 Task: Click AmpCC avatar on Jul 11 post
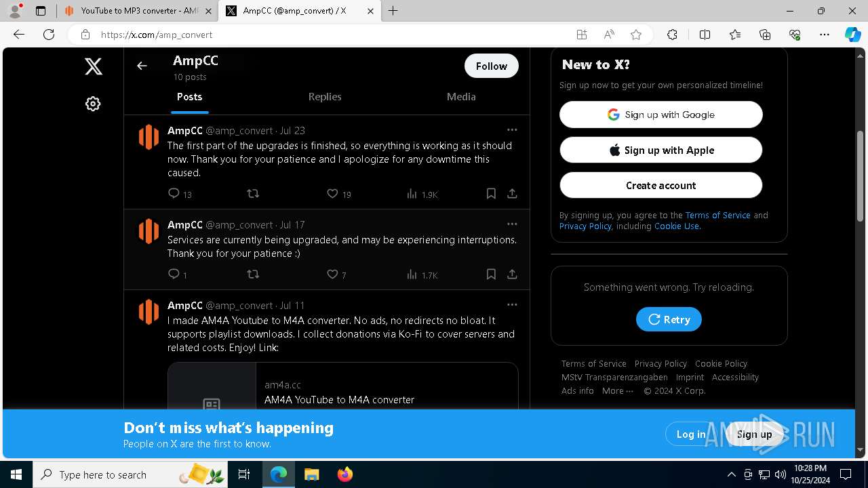click(149, 312)
